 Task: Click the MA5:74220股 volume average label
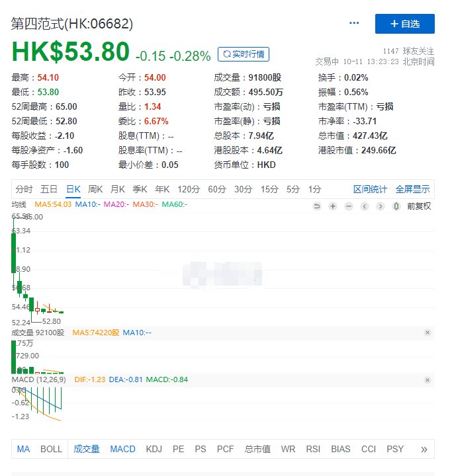(x=96, y=333)
